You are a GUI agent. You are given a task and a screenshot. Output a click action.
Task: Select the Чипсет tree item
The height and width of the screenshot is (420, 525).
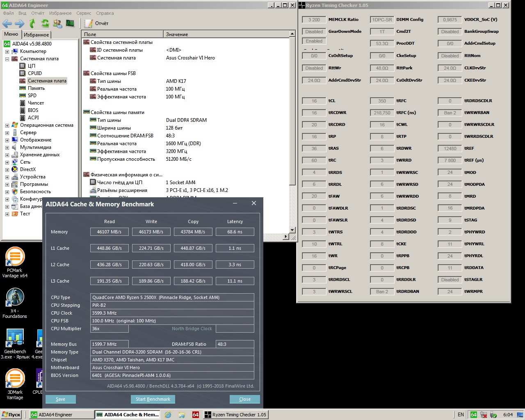pos(36,103)
